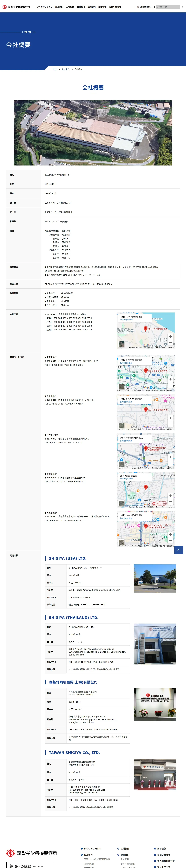
Task: Click red pin on the Ota branch map
Action: coord(146,409)
